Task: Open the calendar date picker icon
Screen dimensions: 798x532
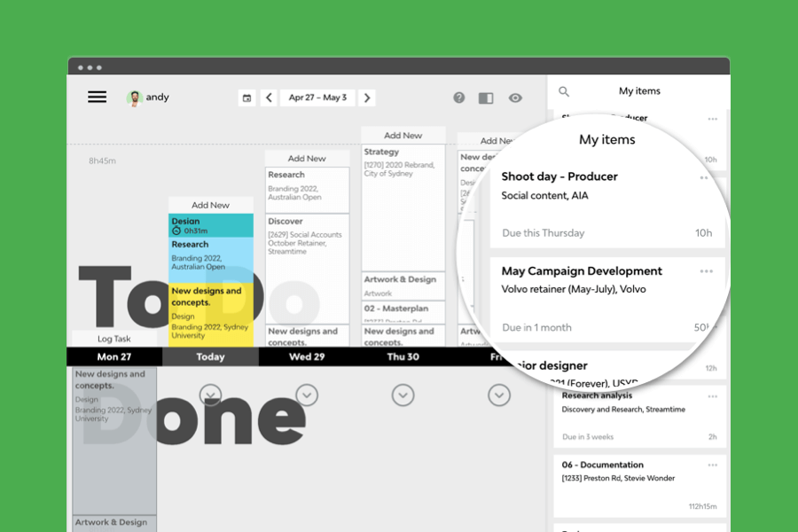Action: 246,98
